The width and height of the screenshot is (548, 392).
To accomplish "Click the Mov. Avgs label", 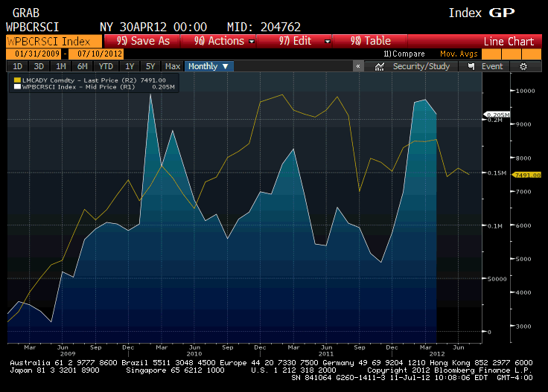I will [459, 54].
